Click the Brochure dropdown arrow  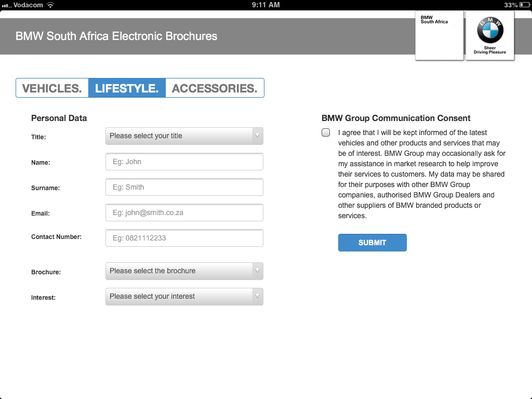pos(257,271)
